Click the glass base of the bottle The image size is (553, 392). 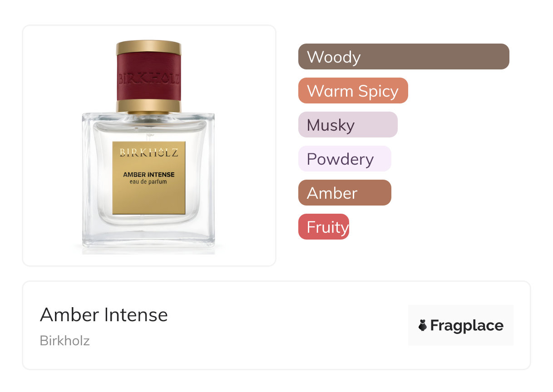pos(148,240)
